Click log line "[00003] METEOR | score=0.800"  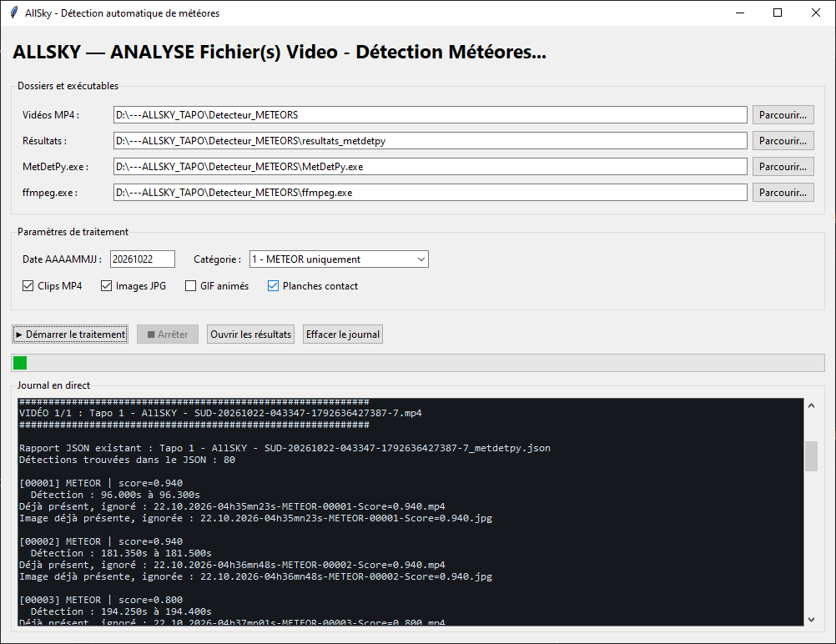click(101, 600)
